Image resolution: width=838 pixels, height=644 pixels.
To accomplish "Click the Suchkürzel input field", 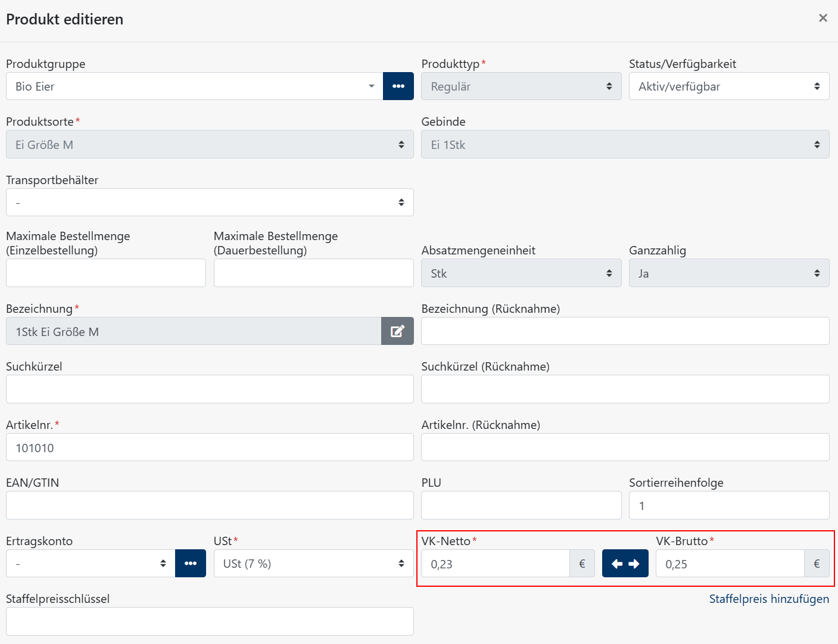I will point(210,389).
